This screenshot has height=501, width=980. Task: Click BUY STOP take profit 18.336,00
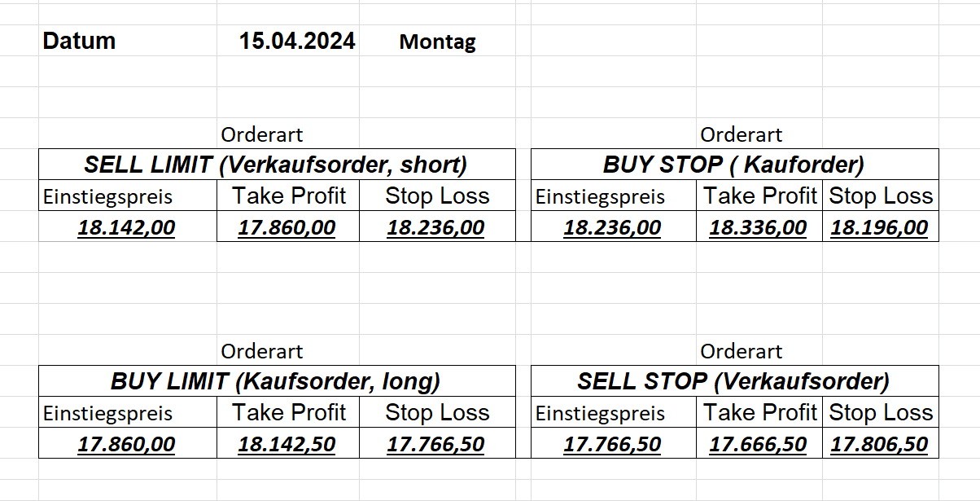point(758,227)
